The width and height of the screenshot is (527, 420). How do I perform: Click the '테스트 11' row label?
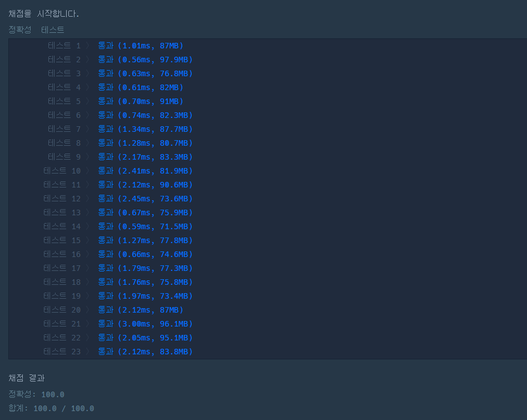pos(62,185)
